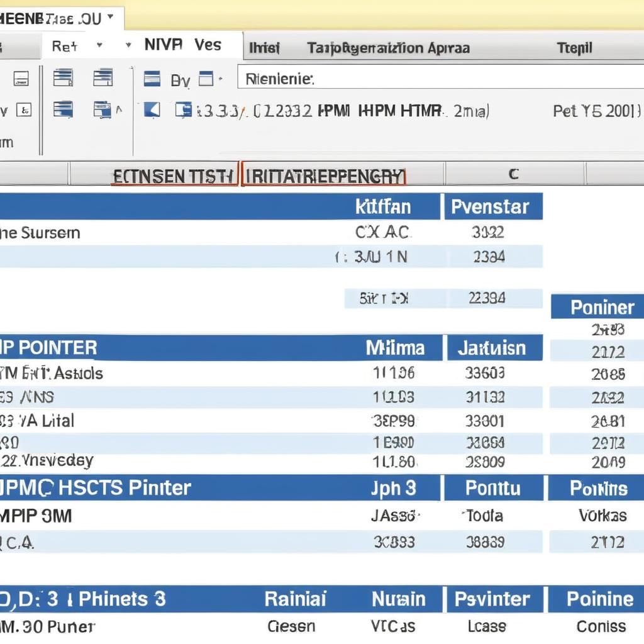Expand the small arrow beside the blue-topped window icon
Screen dimensions: 644x644
coord(221,79)
